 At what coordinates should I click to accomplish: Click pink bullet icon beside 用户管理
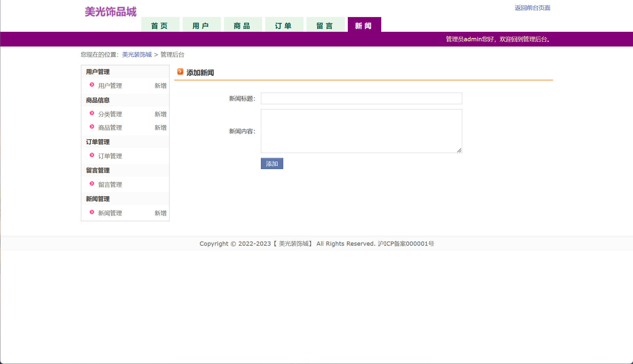pyautogui.click(x=92, y=85)
